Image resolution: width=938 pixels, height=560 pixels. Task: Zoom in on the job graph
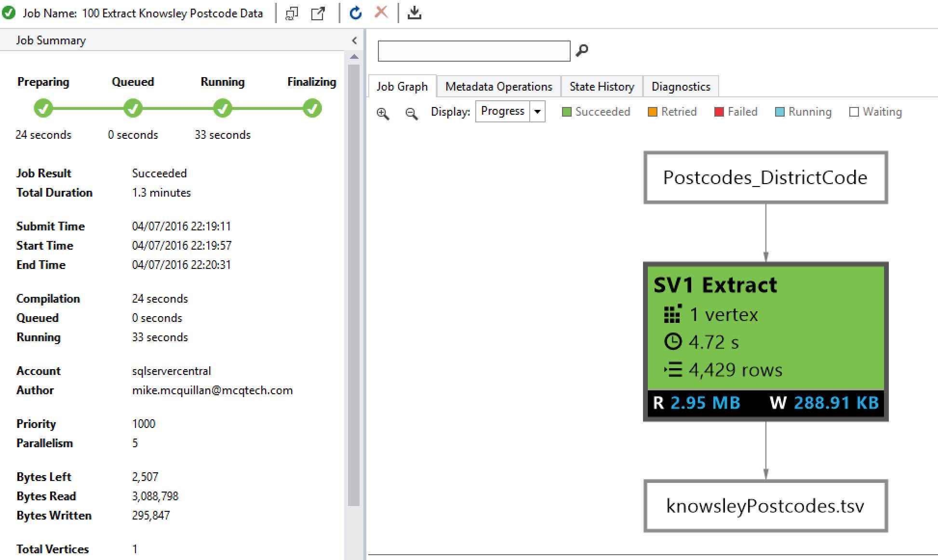coord(383,113)
